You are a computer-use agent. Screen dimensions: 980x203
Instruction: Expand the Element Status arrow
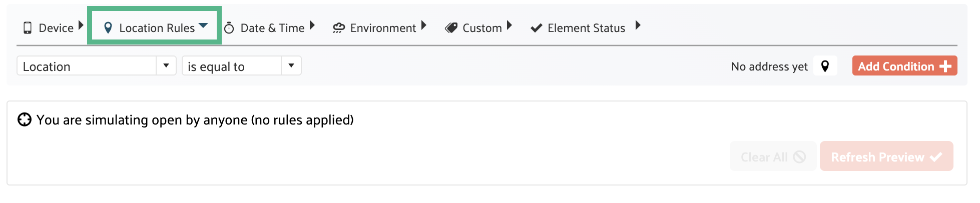pos(638,25)
